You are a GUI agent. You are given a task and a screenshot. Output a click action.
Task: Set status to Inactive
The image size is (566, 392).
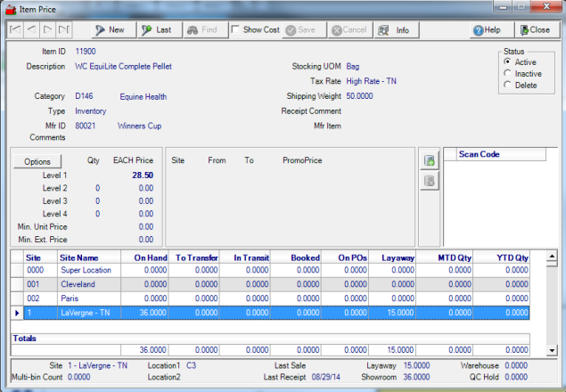pyautogui.click(x=508, y=74)
